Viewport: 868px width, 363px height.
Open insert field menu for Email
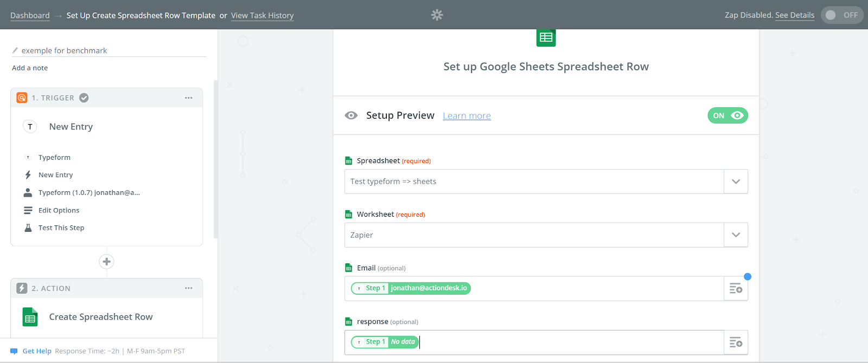tap(736, 289)
